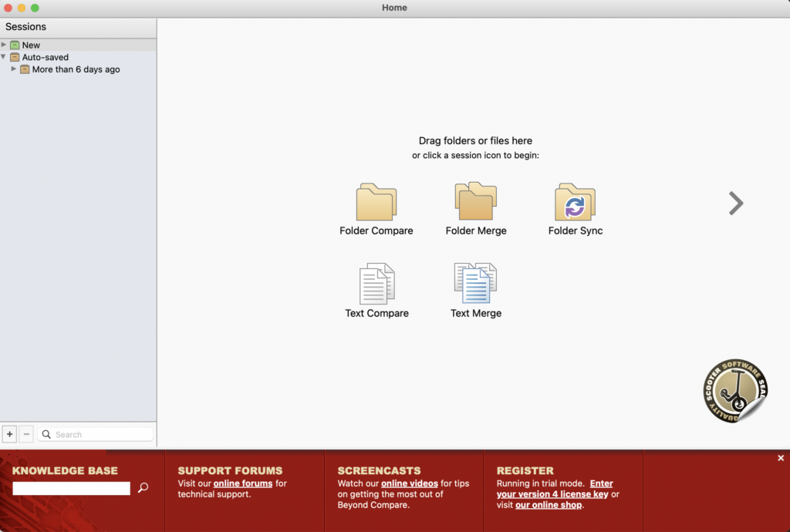The image size is (790, 532).
Task: Open the online forums link
Action: [x=242, y=483]
